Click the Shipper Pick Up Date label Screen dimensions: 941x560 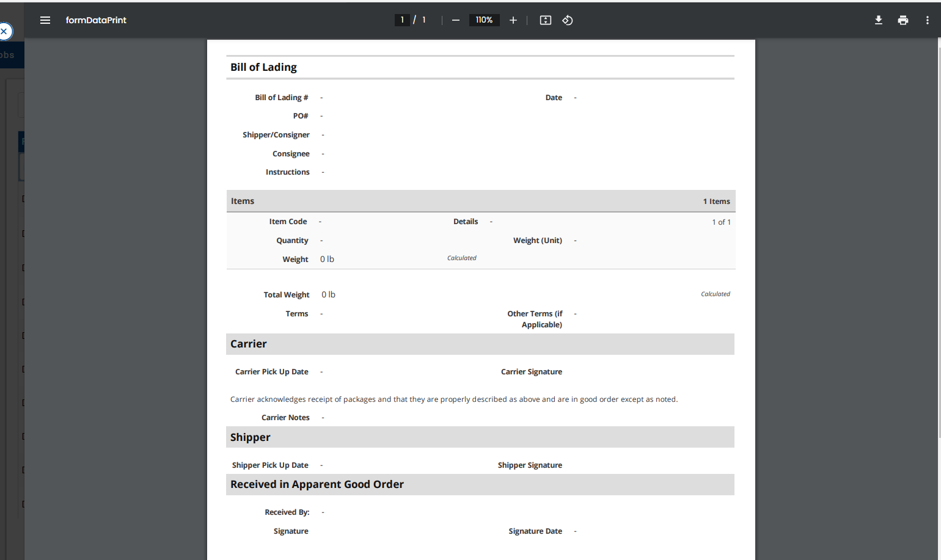(270, 465)
